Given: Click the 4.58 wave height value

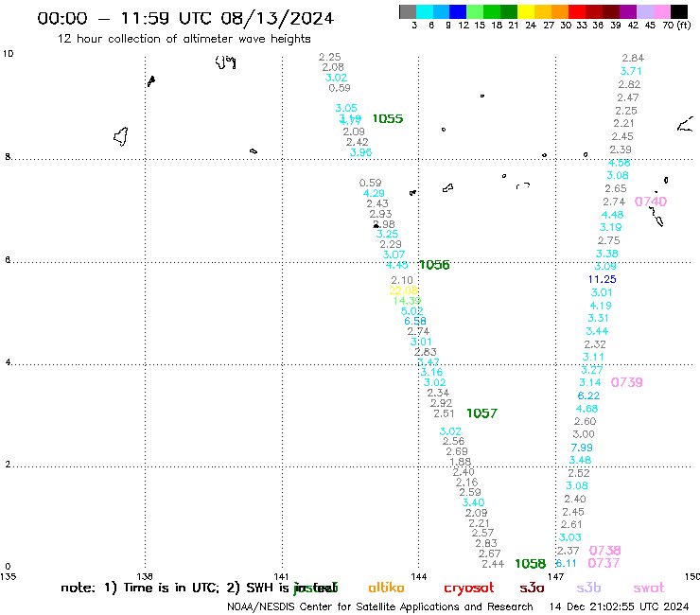Looking at the screenshot, I should [x=620, y=163].
